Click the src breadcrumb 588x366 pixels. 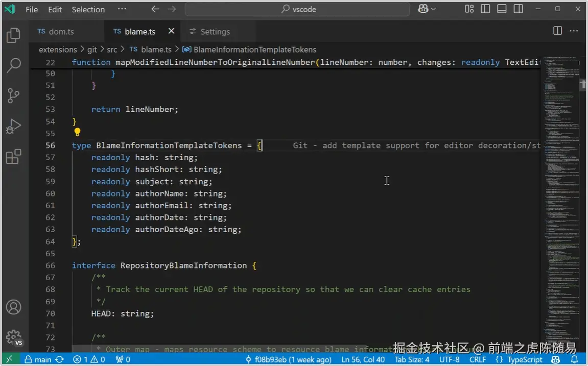[x=112, y=50]
